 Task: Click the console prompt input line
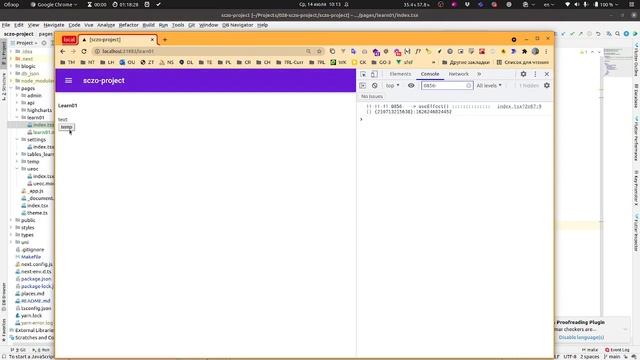(455, 119)
